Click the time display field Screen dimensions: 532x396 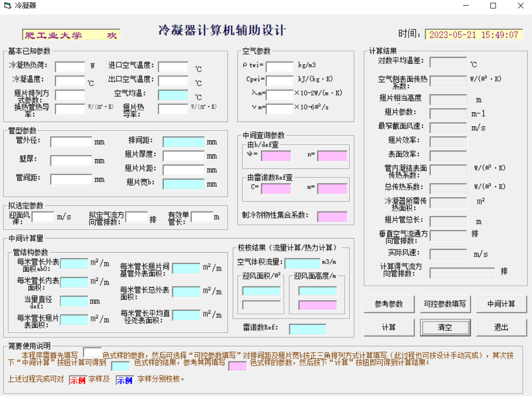click(474, 35)
